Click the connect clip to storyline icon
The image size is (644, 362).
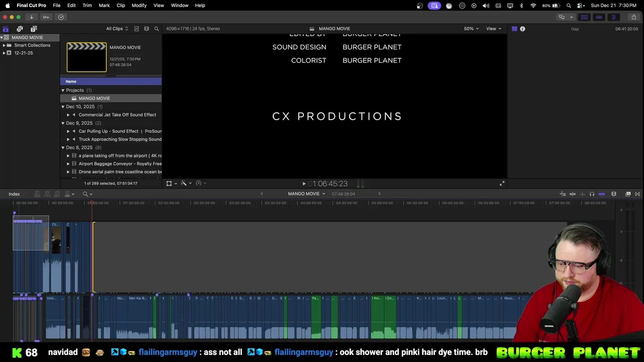tap(37, 194)
